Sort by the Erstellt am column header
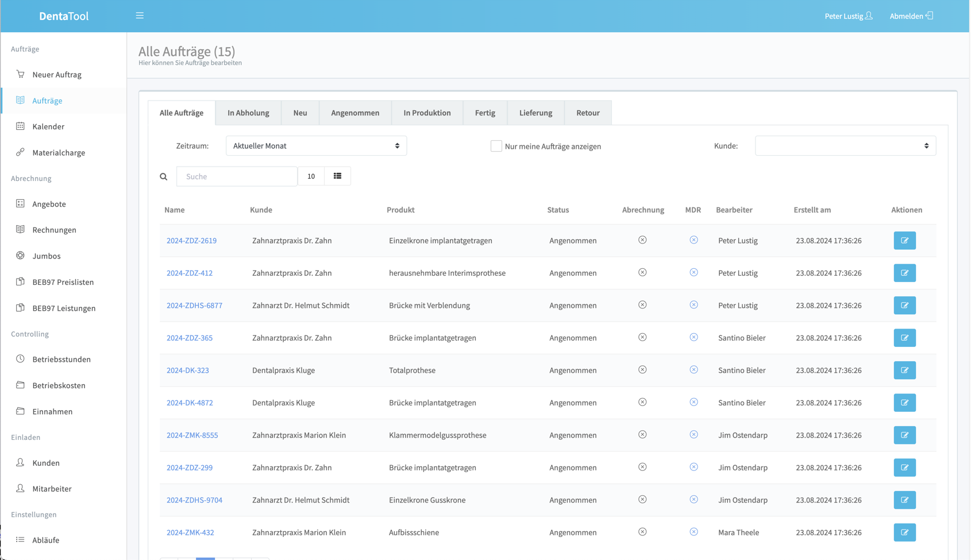Image resolution: width=971 pixels, height=560 pixels. pyautogui.click(x=812, y=210)
